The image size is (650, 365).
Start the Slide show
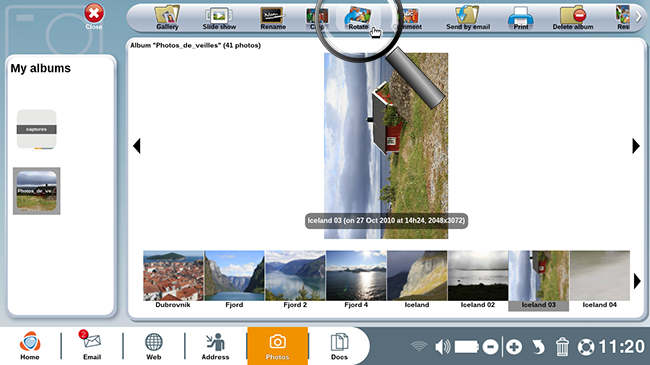(219, 17)
